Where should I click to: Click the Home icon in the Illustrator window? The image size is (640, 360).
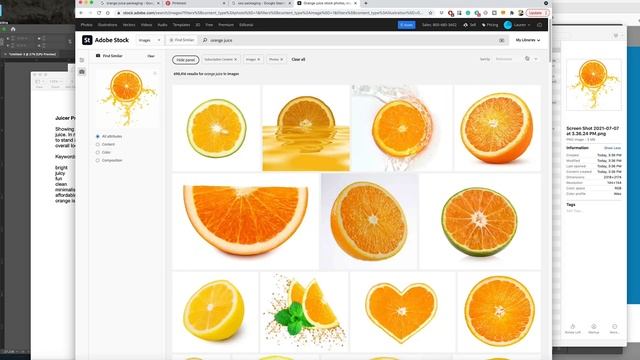13,29
